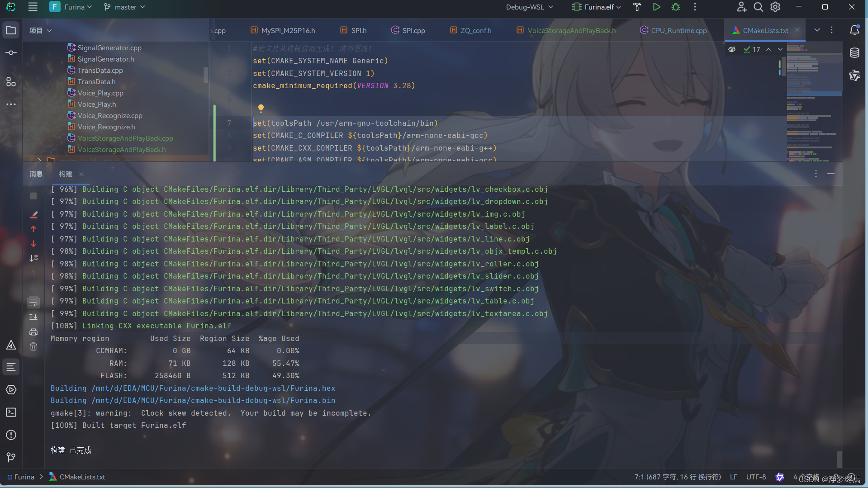The width and height of the screenshot is (868, 488).
Task: Switch to SPI.cpp tab
Action: point(408,30)
